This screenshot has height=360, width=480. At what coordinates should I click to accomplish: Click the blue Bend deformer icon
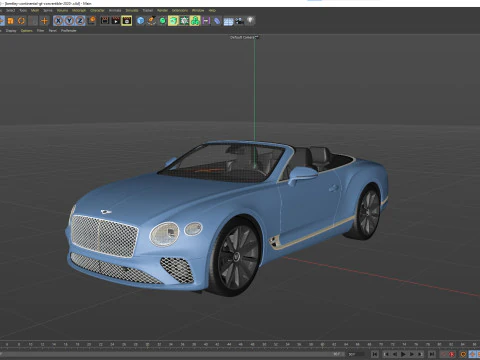217,21
